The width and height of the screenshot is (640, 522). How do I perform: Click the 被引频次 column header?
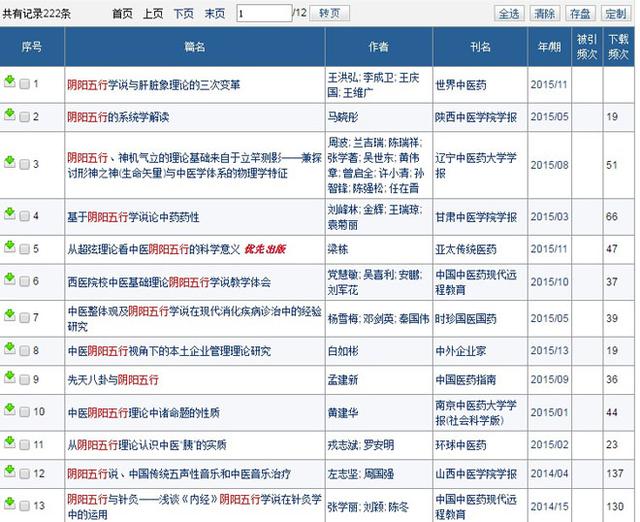pyautogui.click(x=587, y=47)
